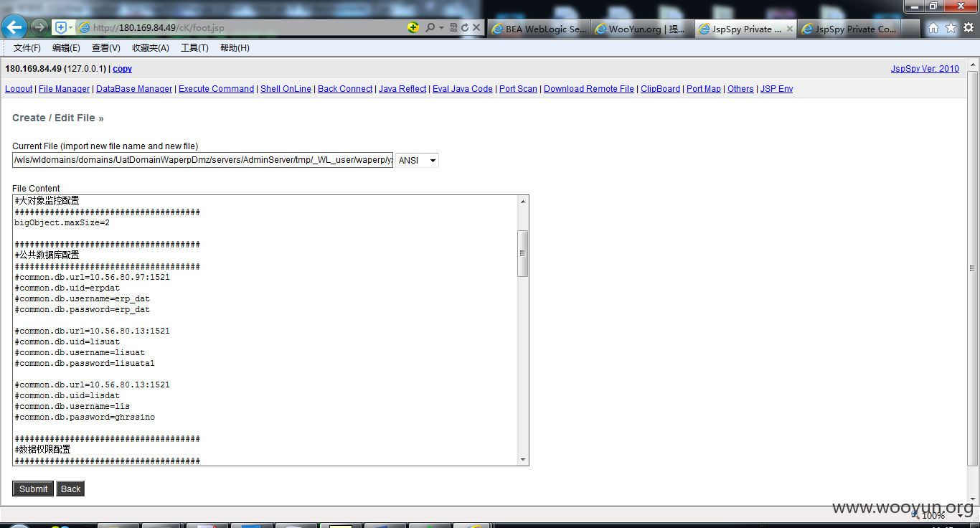Open the address bar search dropdown arrow

coord(441,27)
